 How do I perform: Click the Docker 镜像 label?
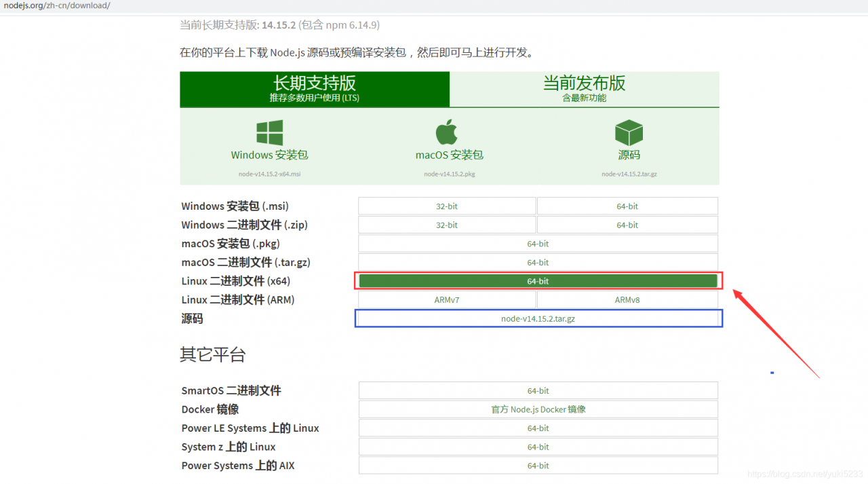[x=210, y=409]
